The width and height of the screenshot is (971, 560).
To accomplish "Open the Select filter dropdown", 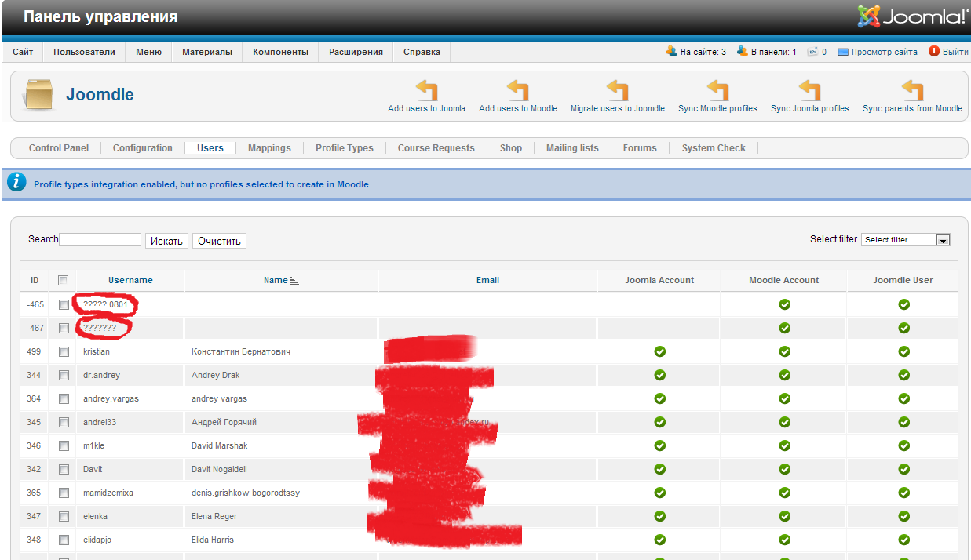I will 906,240.
